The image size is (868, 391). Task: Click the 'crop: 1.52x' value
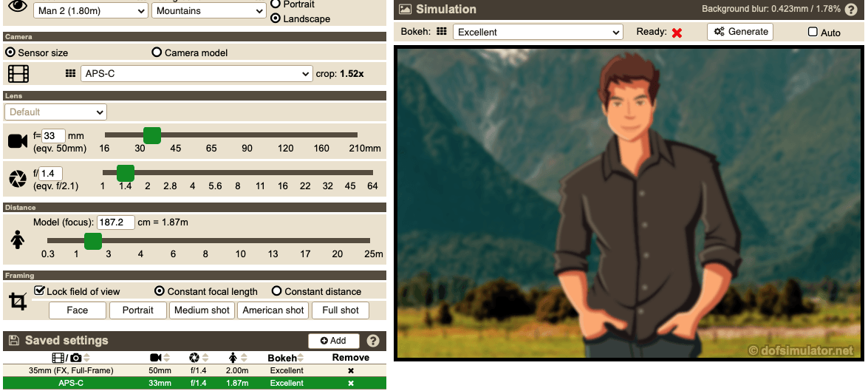pyautogui.click(x=340, y=74)
